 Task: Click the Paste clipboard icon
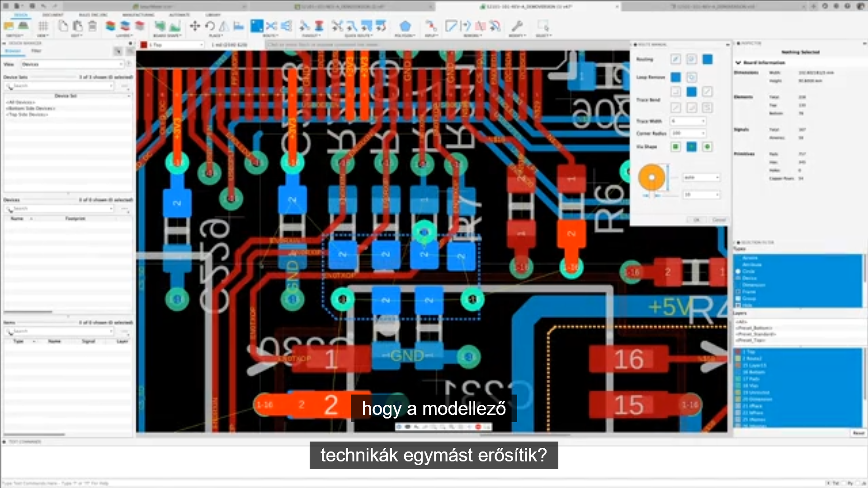coord(78,26)
